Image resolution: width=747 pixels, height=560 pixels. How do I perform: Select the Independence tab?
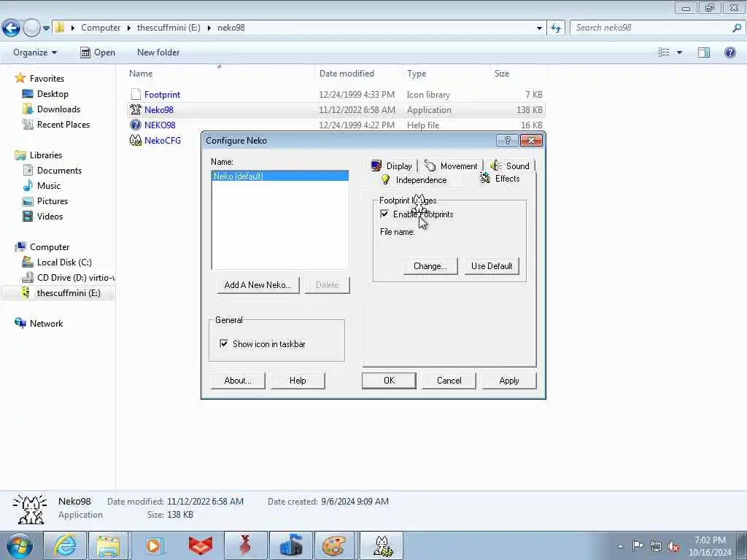[414, 180]
